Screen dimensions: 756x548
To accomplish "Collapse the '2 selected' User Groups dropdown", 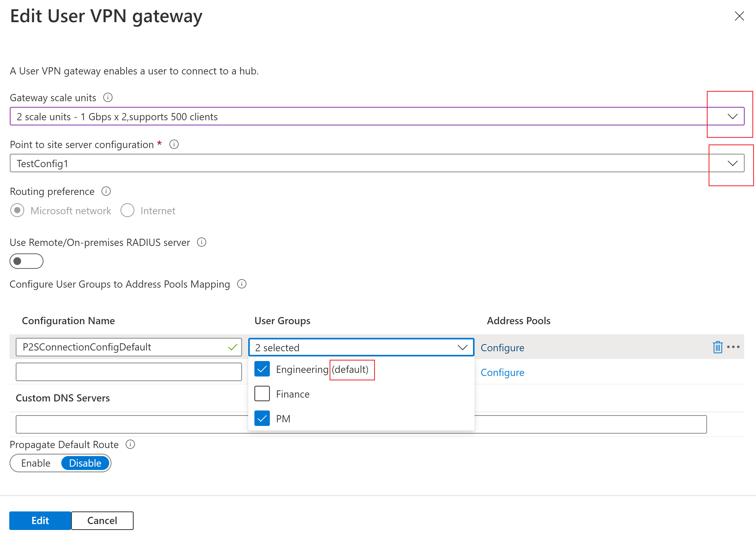I will point(462,347).
